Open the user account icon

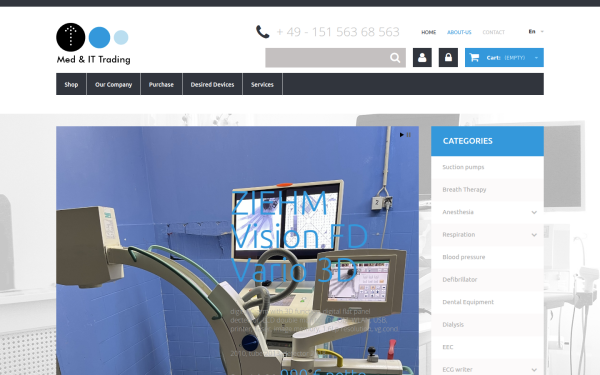click(422, 57)
